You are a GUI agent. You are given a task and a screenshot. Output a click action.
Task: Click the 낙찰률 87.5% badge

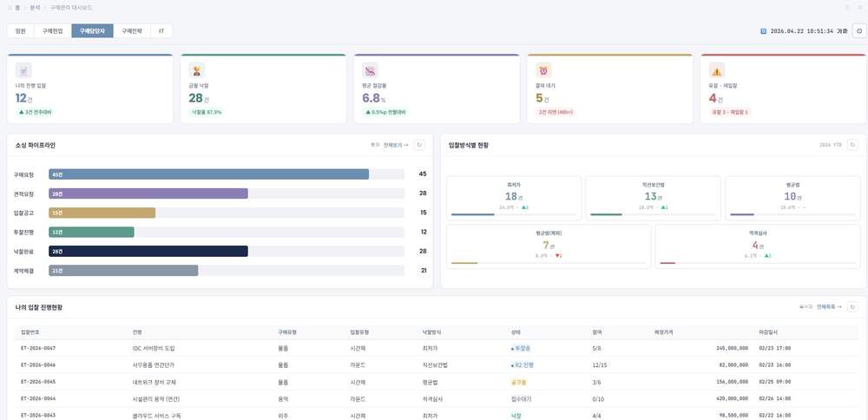(x=207, y=112)
